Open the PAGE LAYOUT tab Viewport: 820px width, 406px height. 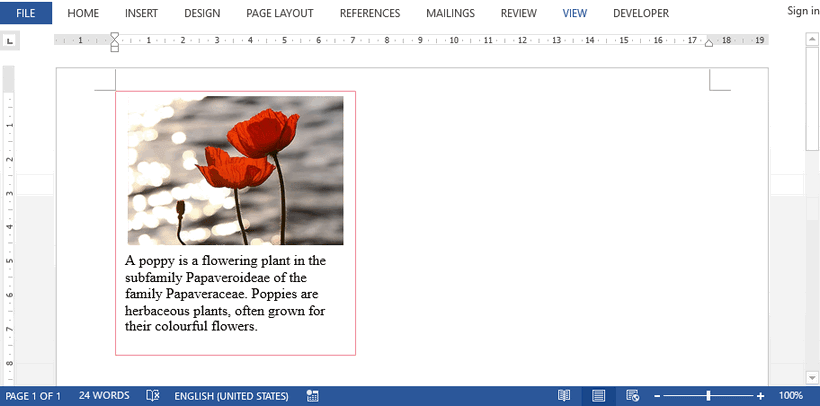[x=279, y=14]
